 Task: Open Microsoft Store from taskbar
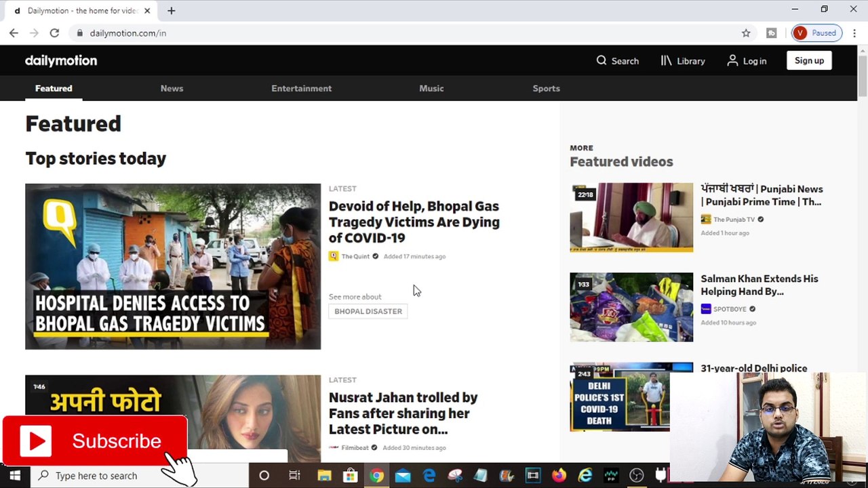click(x=350, y=475)
